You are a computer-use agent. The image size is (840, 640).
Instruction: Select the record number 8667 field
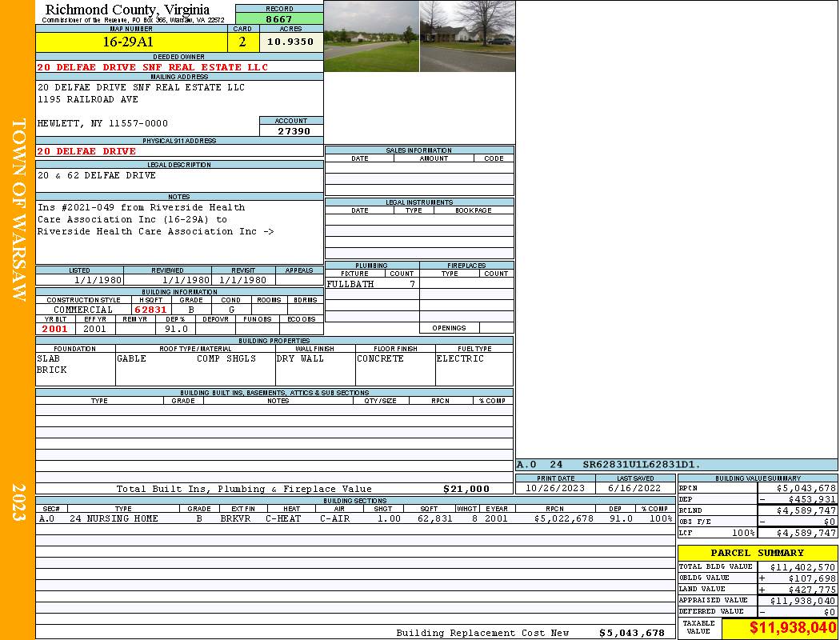[279, 18]
